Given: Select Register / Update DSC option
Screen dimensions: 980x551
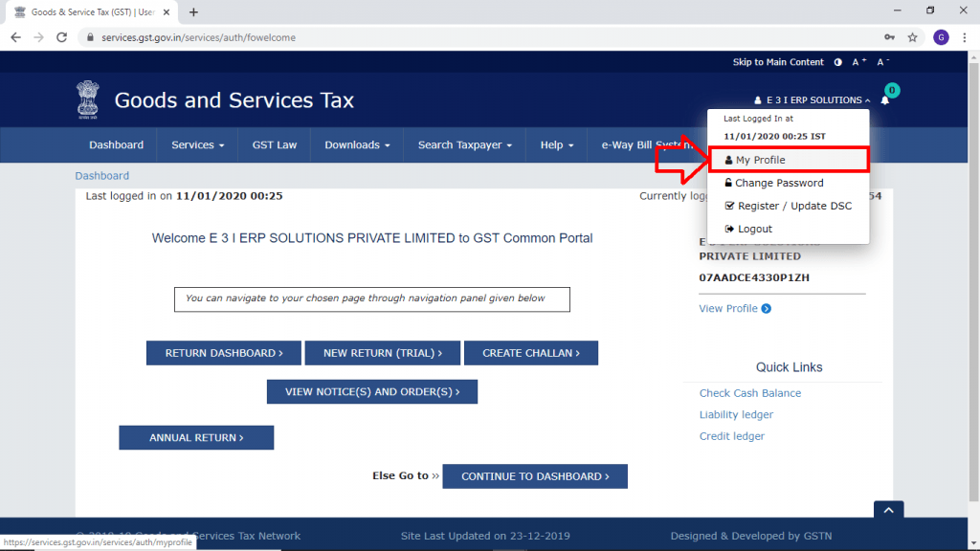Looking at the screenshot, I should point(789,206).
